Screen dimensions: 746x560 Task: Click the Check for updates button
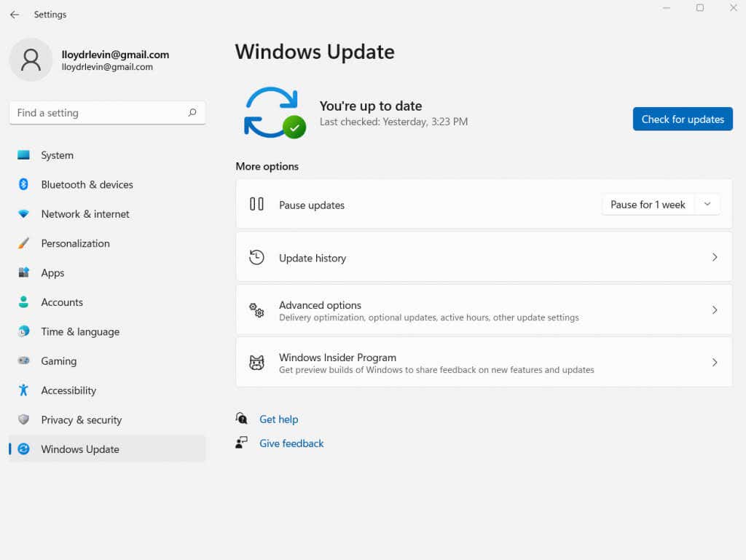click(x=682, y=119)
